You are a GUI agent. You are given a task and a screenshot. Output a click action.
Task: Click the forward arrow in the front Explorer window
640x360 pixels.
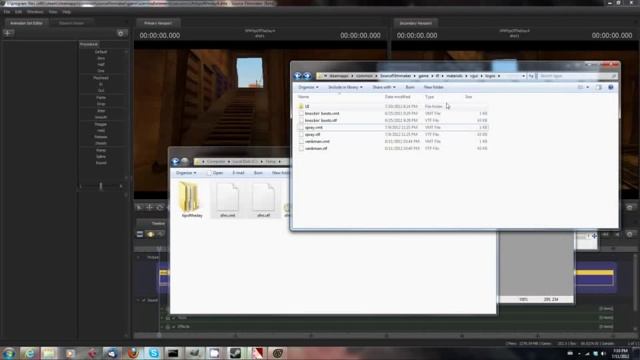[x=307, y=76]
